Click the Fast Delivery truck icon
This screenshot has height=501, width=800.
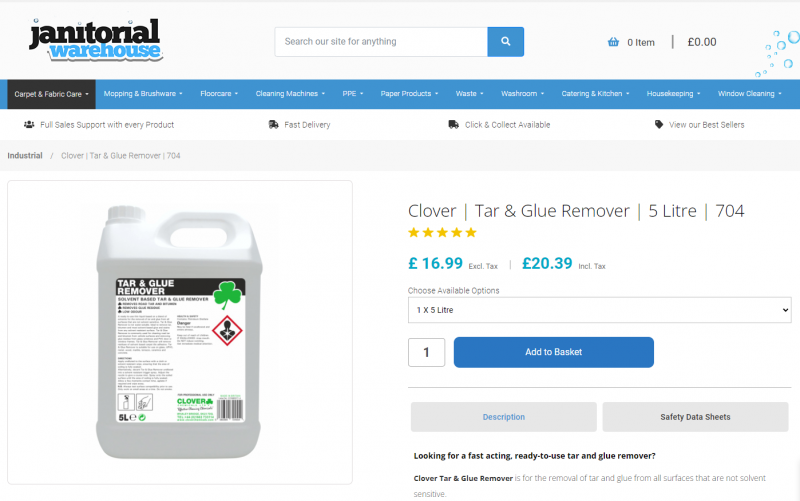coord(273,124)
